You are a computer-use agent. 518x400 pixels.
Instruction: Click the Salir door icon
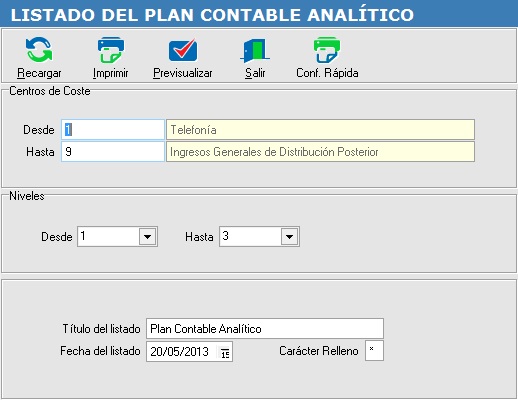tap(255, 51)
